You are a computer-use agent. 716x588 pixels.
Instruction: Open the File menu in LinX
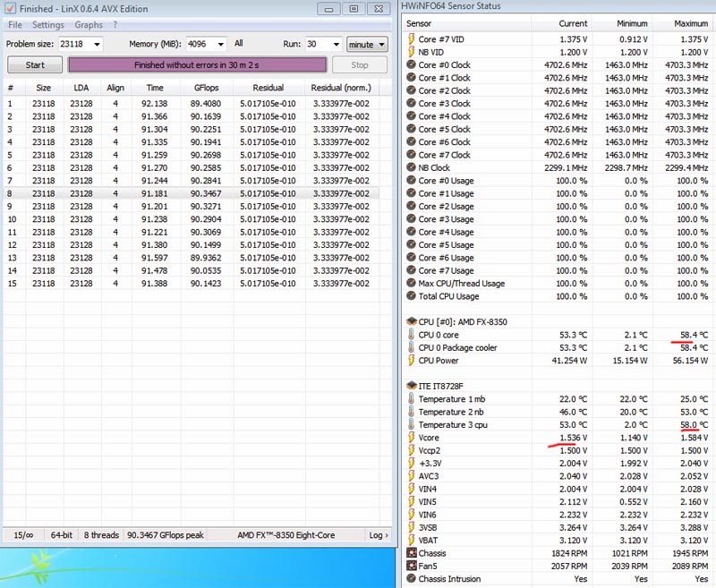pos(15,25)
